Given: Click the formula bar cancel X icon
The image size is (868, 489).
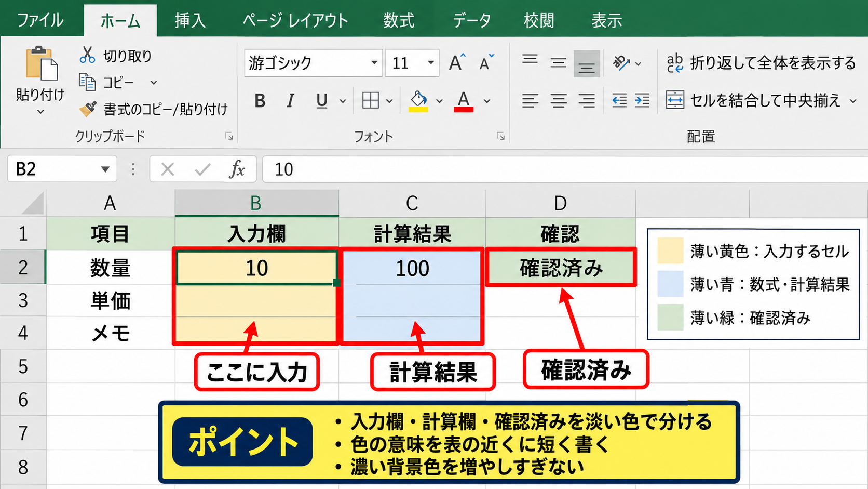Looking at the screenshot, I should point(167,169).
